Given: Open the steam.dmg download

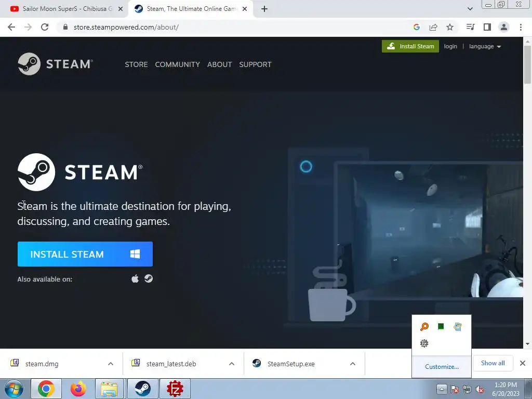Looking at the screenshot, I should click(x=42, y=364).
